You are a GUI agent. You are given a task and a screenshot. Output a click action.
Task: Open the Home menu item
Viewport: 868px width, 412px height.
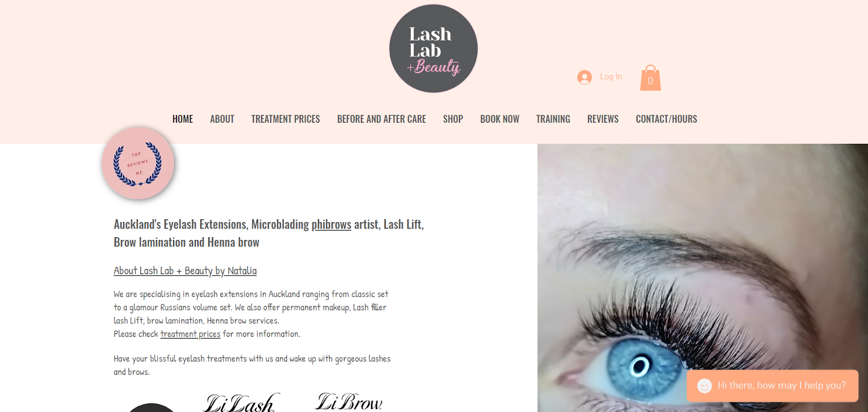point(183,119)
